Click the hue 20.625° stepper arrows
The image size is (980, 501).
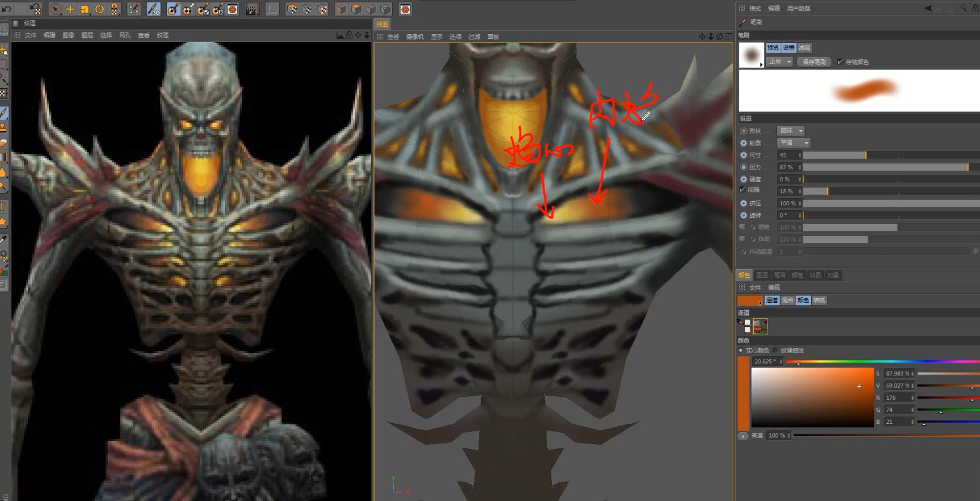(781, 362)
